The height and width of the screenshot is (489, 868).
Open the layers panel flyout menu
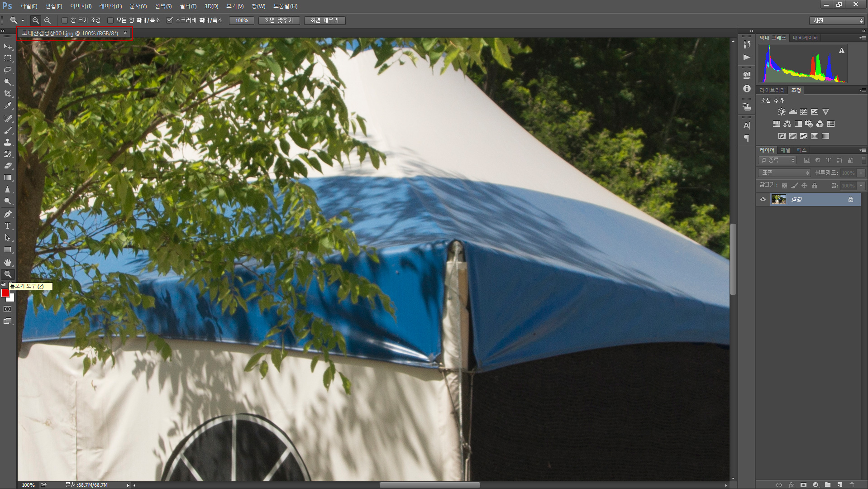coord(863,150)
